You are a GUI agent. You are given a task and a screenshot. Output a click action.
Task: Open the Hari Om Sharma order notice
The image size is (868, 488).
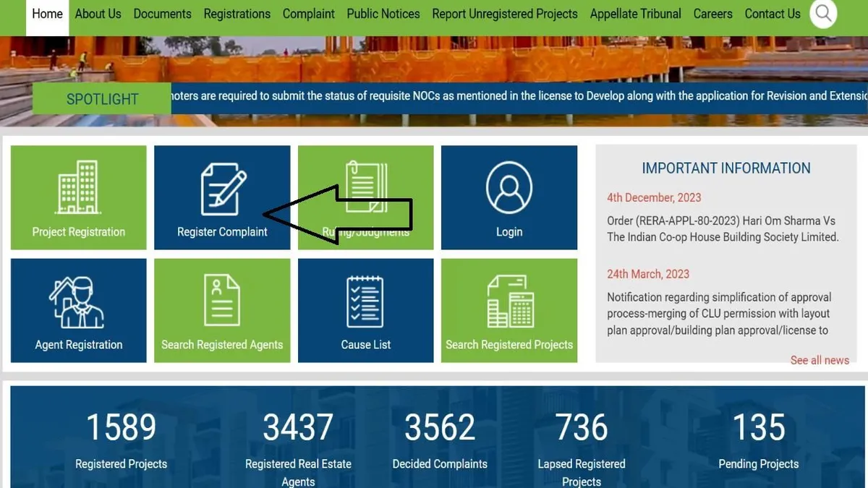click(723, 229)
